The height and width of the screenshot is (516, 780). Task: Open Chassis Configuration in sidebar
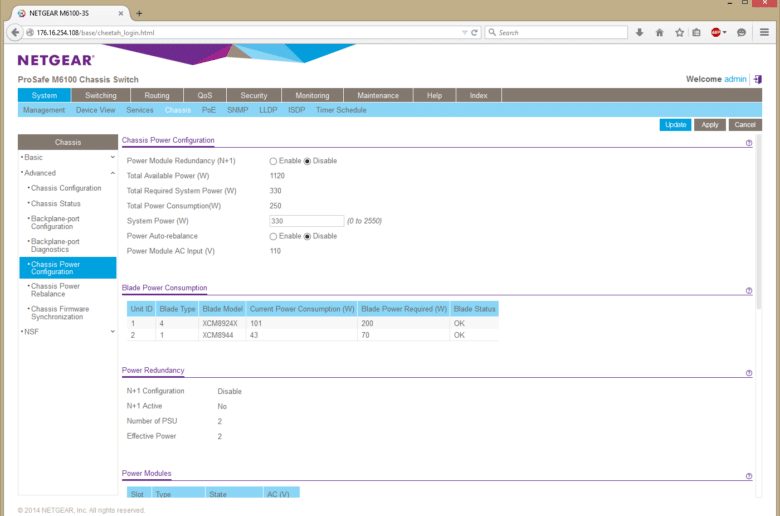[66, 188]
